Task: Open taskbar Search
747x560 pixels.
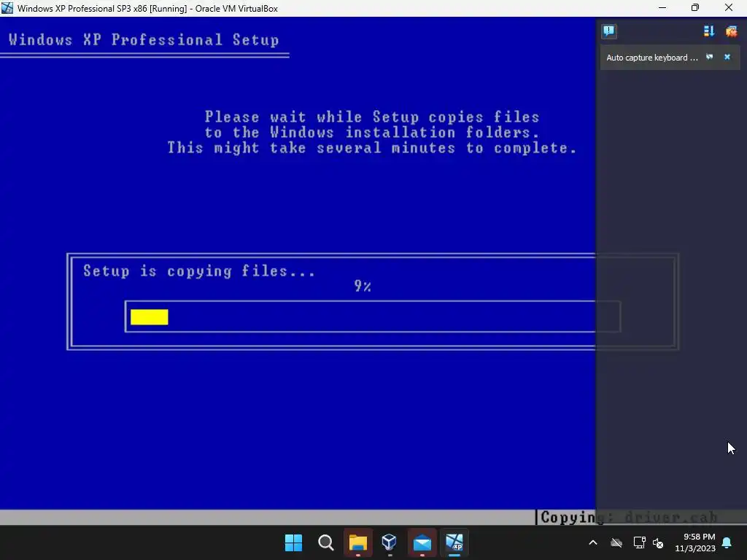Action: [x=326, y=542]
